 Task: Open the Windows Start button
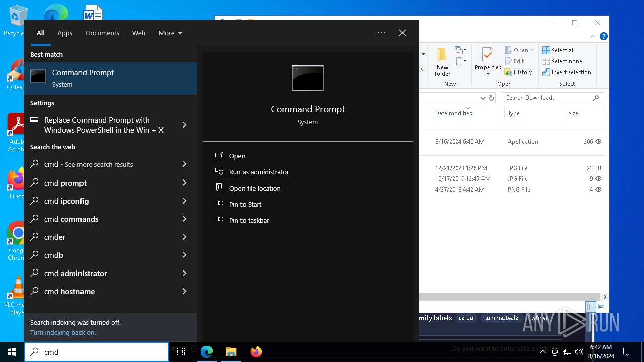[12, 352]
